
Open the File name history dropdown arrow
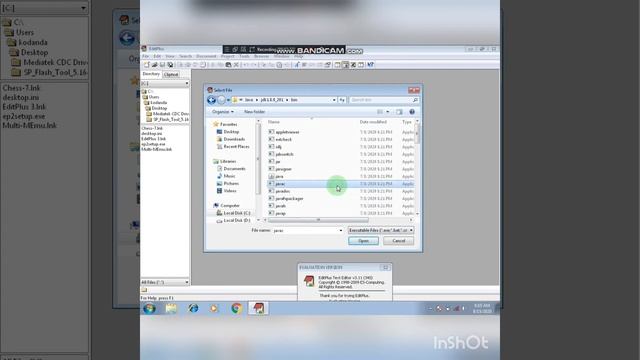pos(340,230)
